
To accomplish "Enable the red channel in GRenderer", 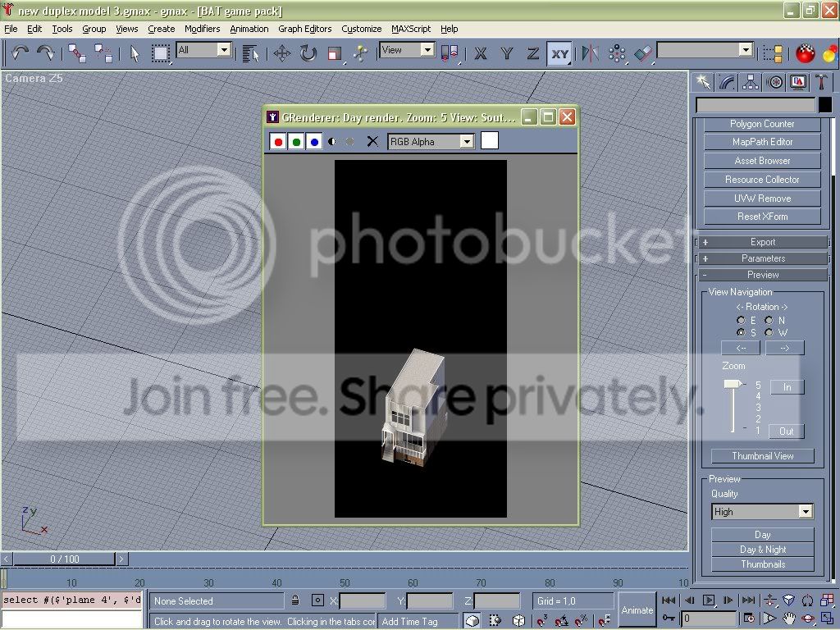I will click(x=277, y=141).
